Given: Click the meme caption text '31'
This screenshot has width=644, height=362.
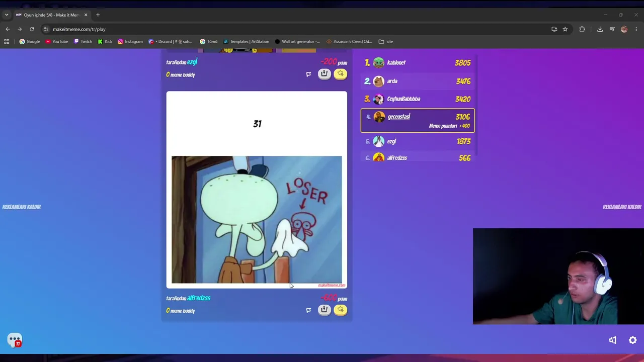Looking at the screenshot, I should [257, 124].
